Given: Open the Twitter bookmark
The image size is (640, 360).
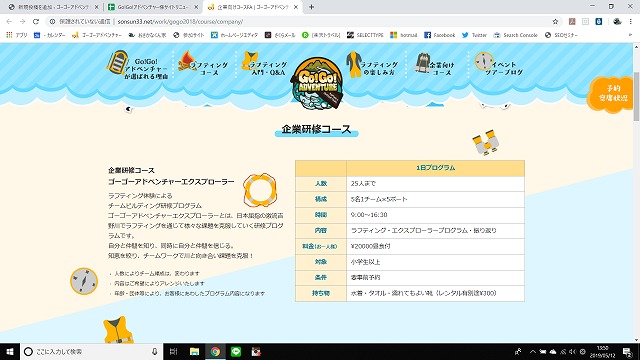Looking at the screenshot, I should [474, 35].
